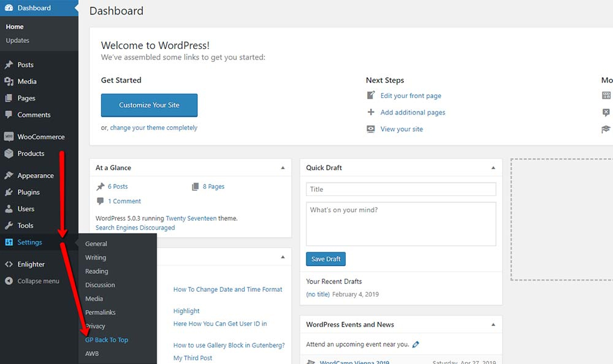613x364 pixels.
Task: Open the View your site link
Action: [402, 129]
